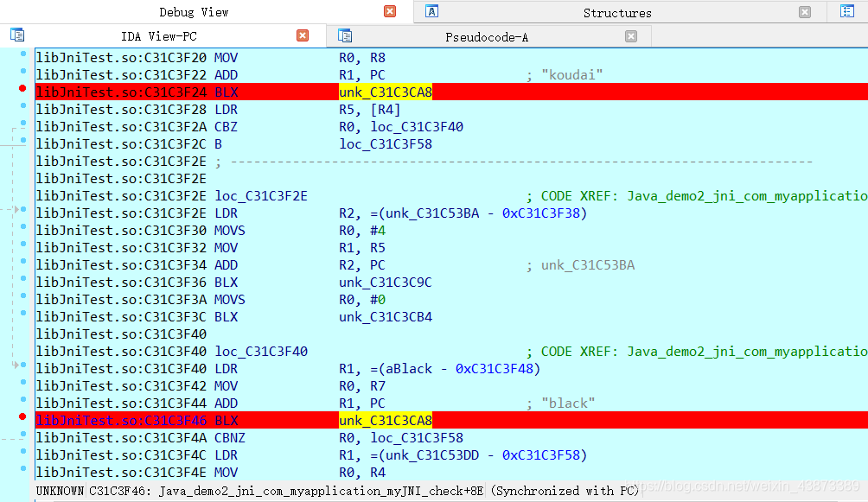Screen dimensions: 868x502
Task: Close the Pseudocode-A tab
Action: 630,36
